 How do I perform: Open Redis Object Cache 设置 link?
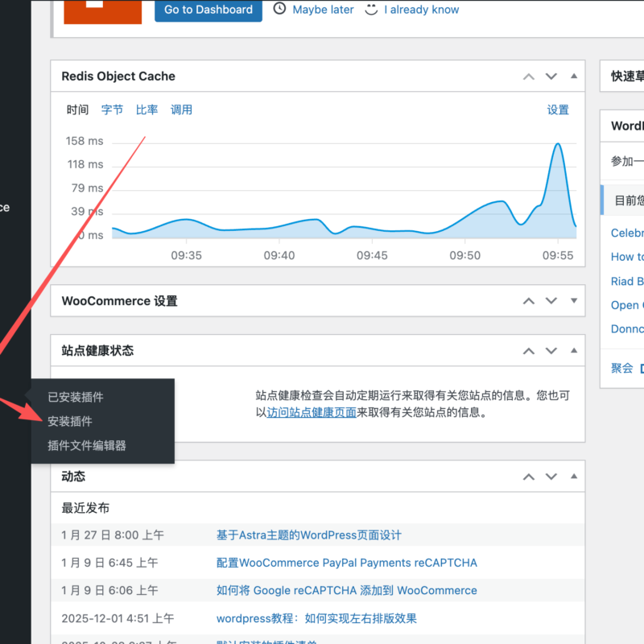pyautogui.click(x=558, y=110)
